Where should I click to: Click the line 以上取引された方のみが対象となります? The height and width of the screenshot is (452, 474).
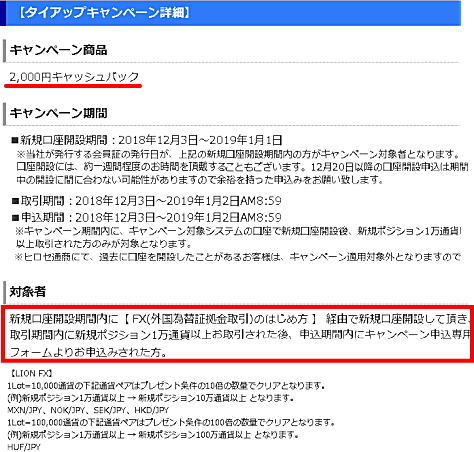pos(104,244)
